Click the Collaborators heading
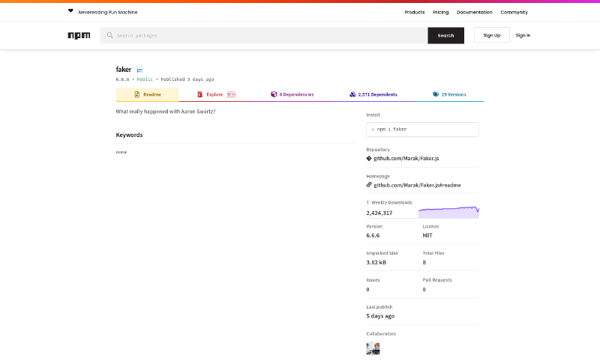 pyautogui.click(x=381, y=333)
